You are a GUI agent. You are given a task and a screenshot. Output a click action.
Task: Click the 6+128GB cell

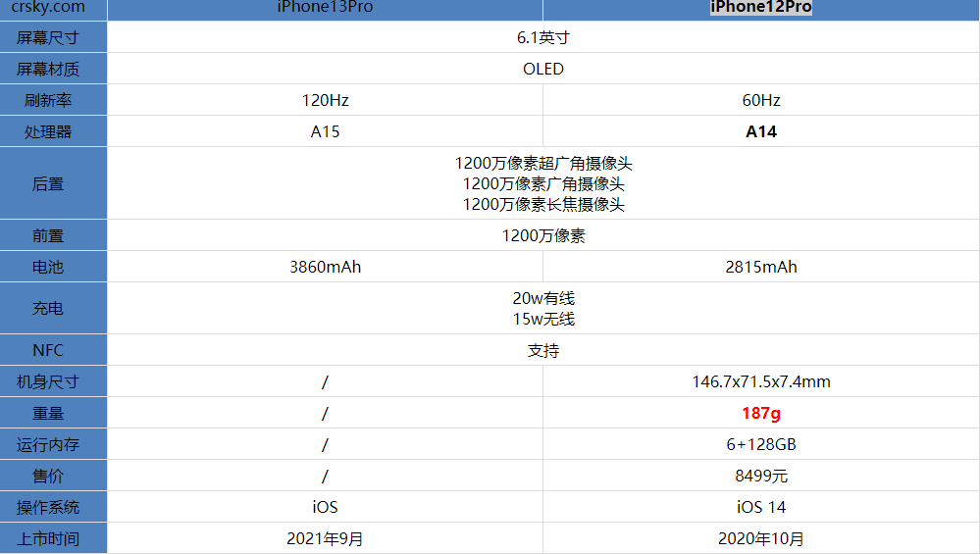click(x=761, y=445)
